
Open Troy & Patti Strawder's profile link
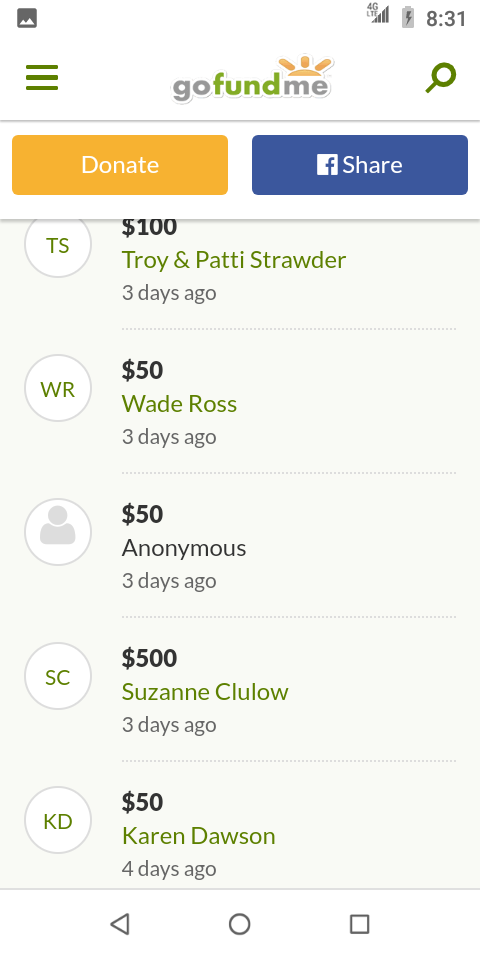pos(234,260)
